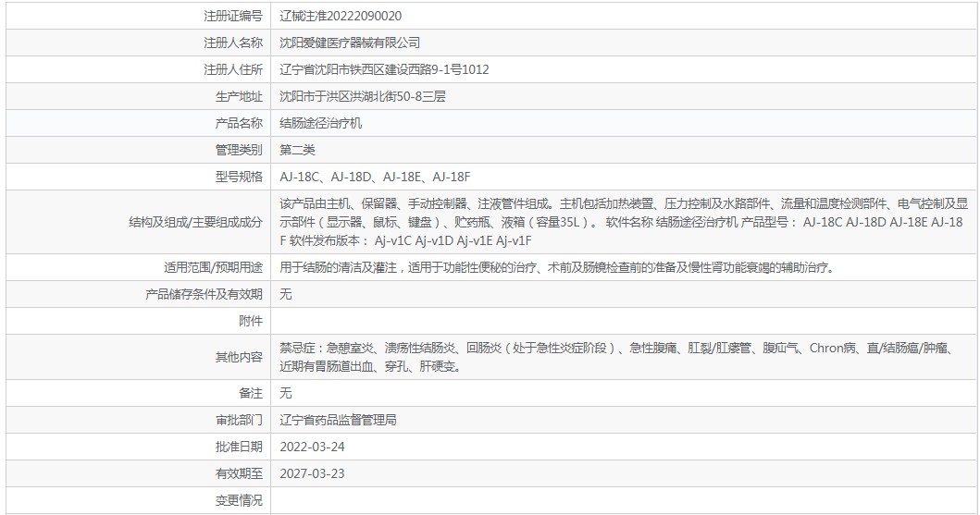The width and height of the screenshot is (980, 515).
Task: Select expiry date 2027-03-23
Action: (x=312, y=473)
